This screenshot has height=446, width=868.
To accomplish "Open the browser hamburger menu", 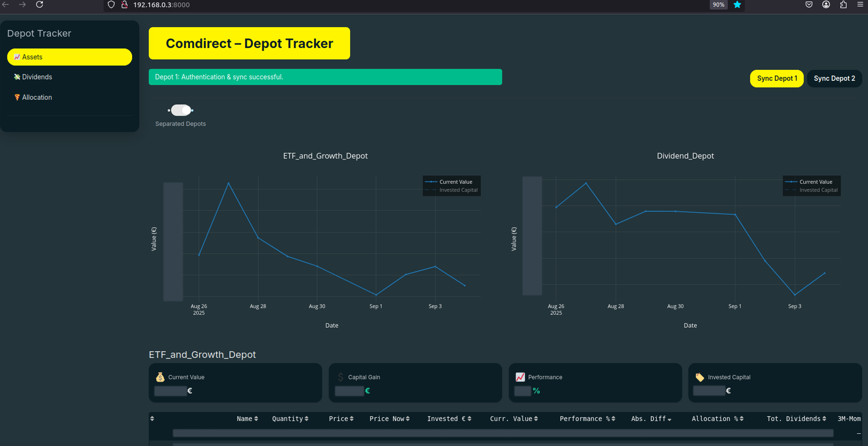I will (860, 5).
